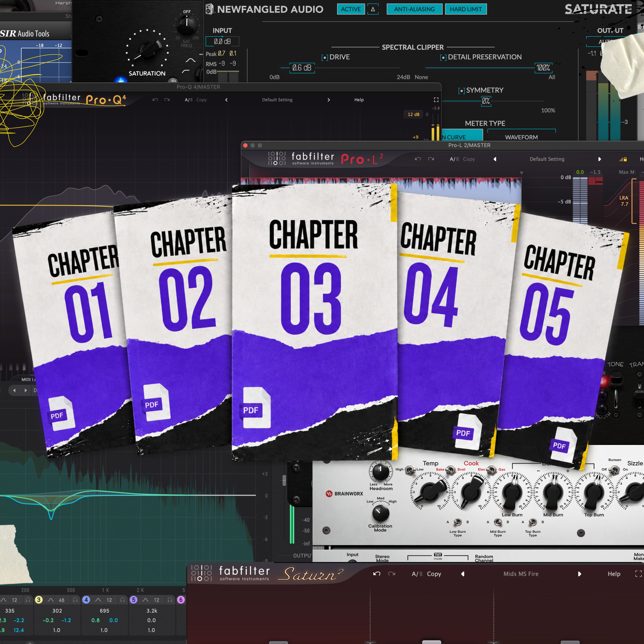Click the delta icon next to ACTIVE

[x=373, y=9]
